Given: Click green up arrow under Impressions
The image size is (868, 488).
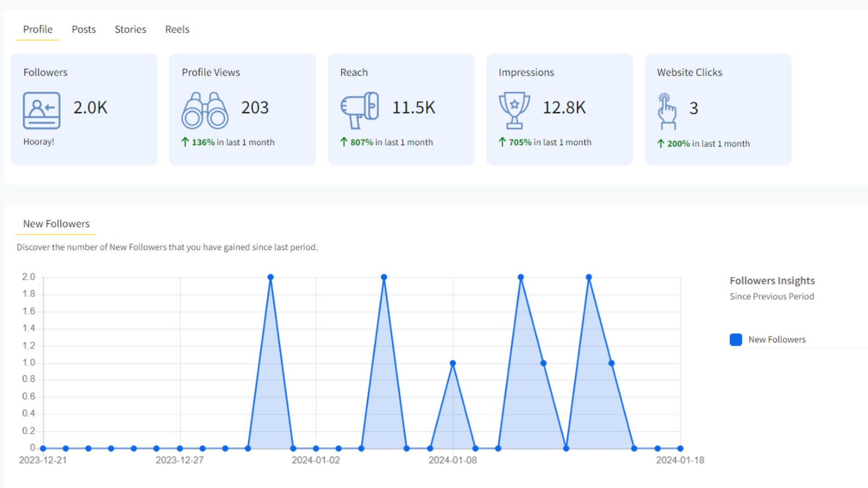Looking at the screenshot, I should [502, 142].
